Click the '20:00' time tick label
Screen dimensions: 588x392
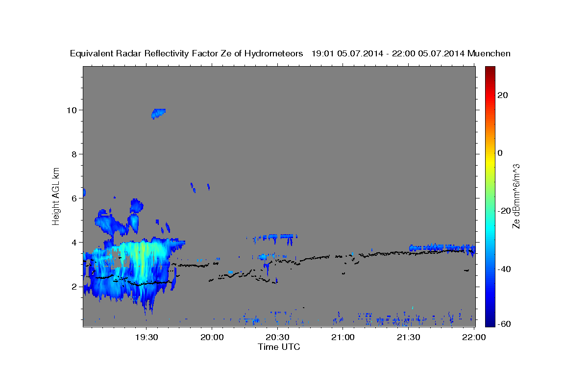coord(212,338)
